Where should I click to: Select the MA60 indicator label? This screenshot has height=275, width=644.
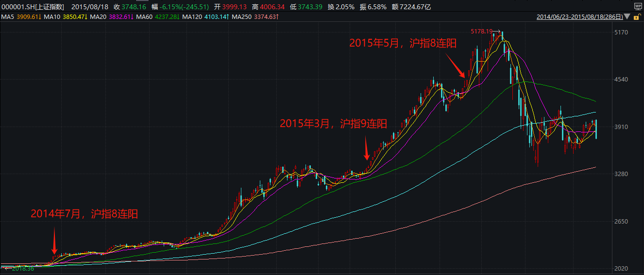coord(144,17)
